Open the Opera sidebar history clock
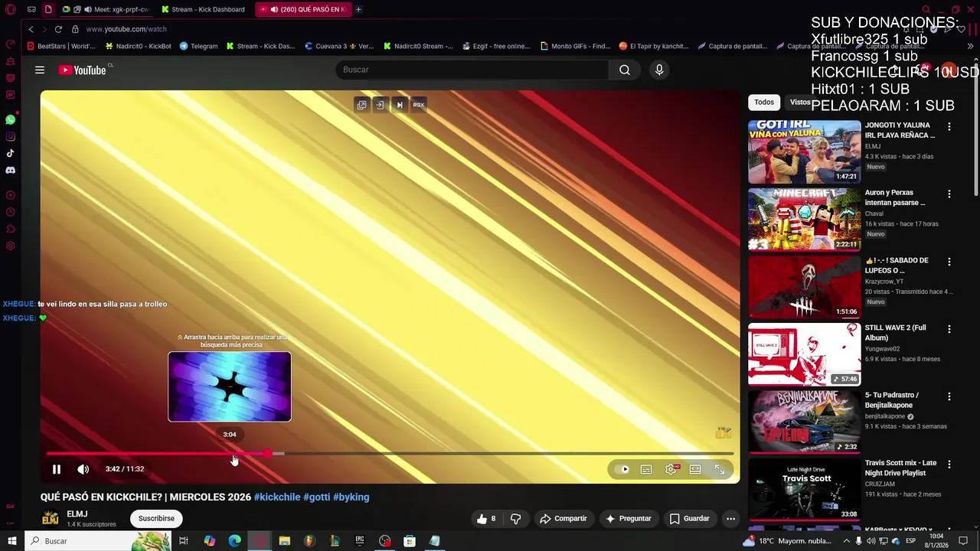This screenshot has height=551, width=980. pos(10,212)
